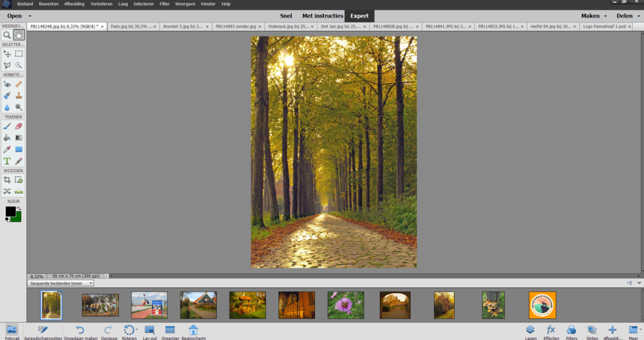Toggle the Gereedschapsopties tool options panel

coord(43,331)
